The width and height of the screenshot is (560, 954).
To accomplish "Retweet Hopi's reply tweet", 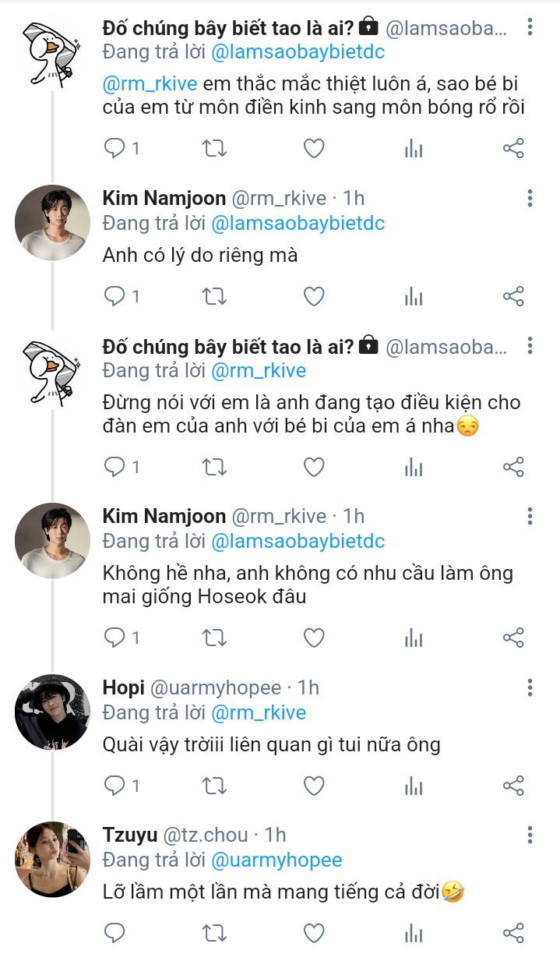I will pos(214,785).
